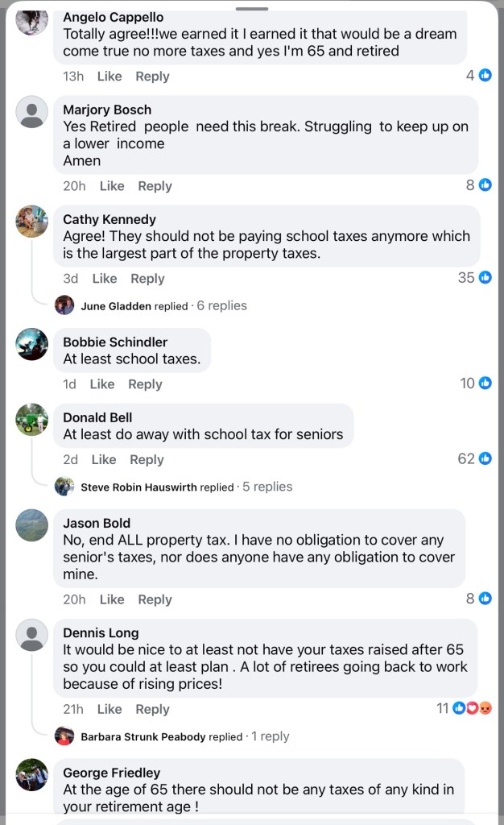This screenshot has height=825, width=504.
Task: Open Marjory Bosch's profile picture
Action: [32, 112]
